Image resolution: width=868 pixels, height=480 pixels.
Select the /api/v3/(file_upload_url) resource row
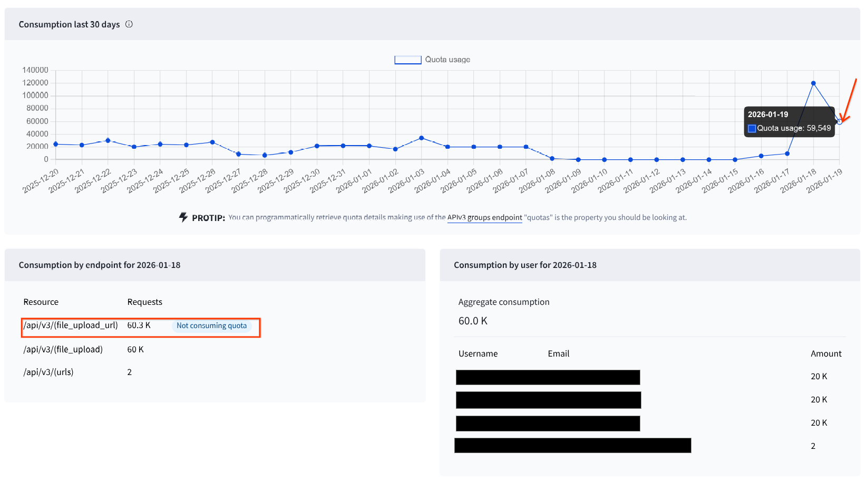click(x=141, y=327)
